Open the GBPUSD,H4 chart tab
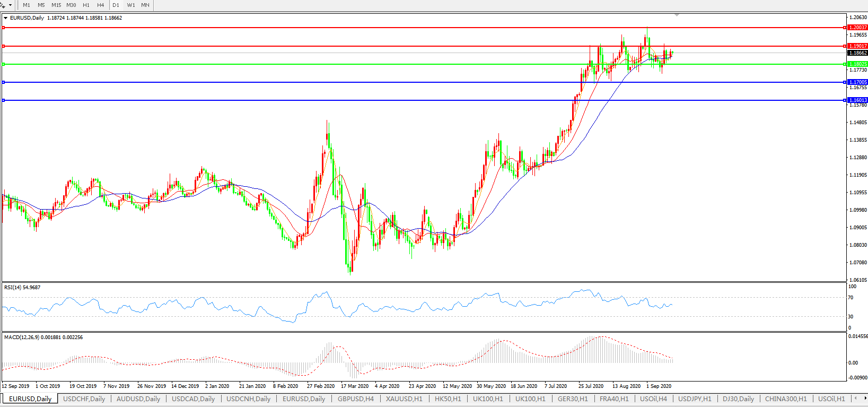This screenshot has width=868, height=407. [355, 399]
